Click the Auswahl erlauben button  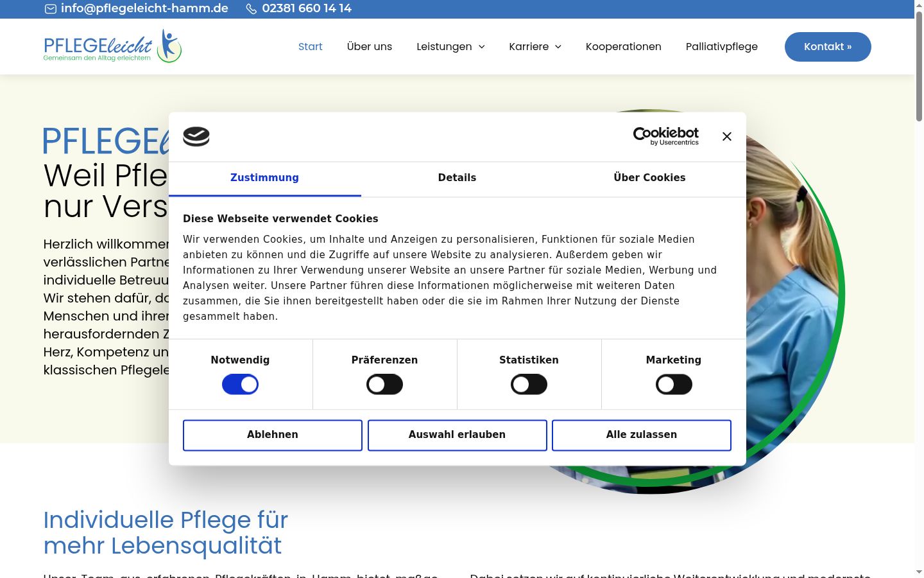(457, 435)
